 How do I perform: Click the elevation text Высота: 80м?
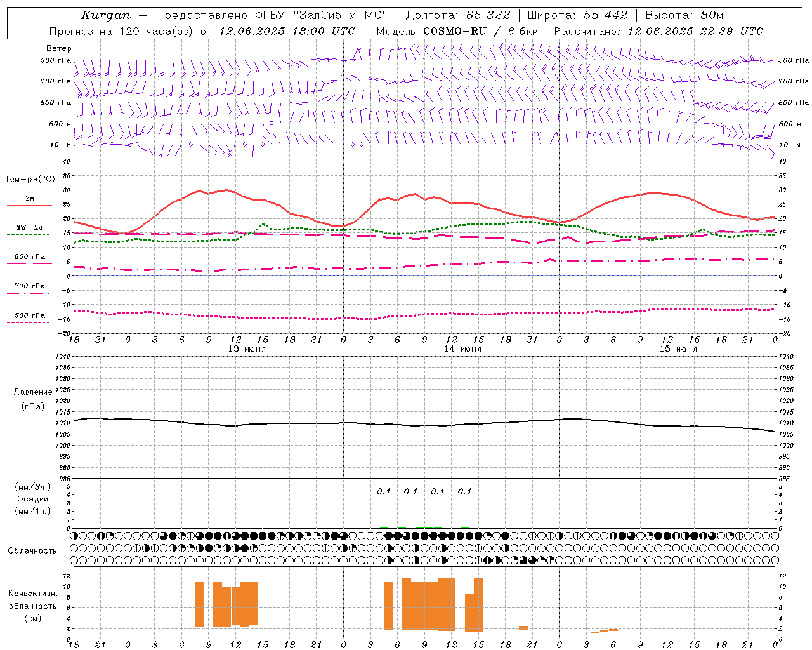tap(684, 15)
